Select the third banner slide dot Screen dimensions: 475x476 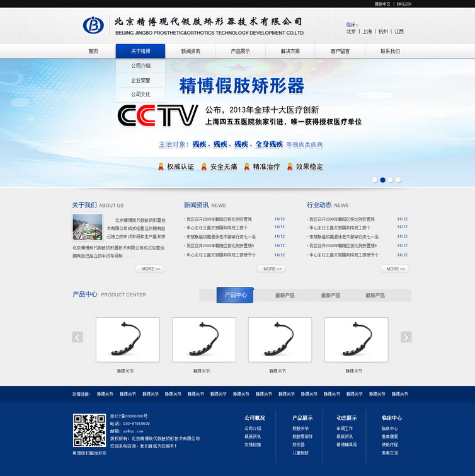pyautogui.click(x=391, y=180)
